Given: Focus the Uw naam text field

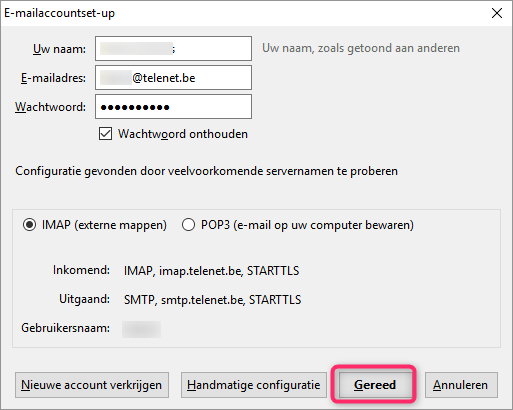Looking at the screenshot, I should (x=173, y=49).
